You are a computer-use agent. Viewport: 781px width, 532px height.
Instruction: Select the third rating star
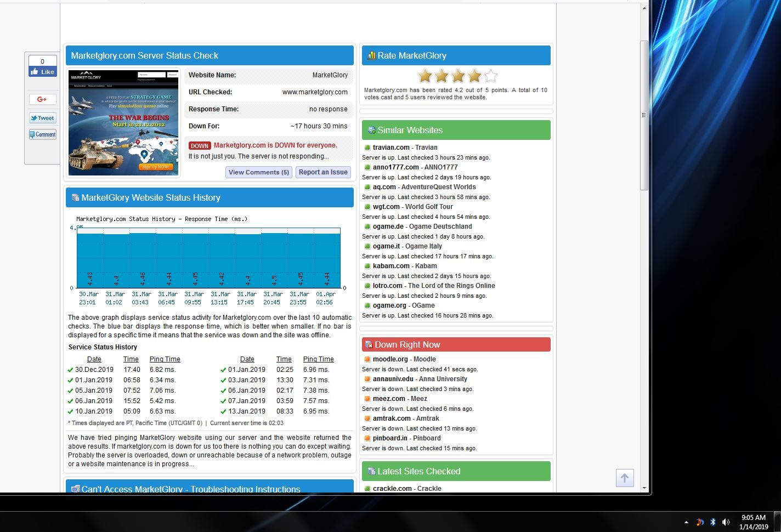[458, 76]
